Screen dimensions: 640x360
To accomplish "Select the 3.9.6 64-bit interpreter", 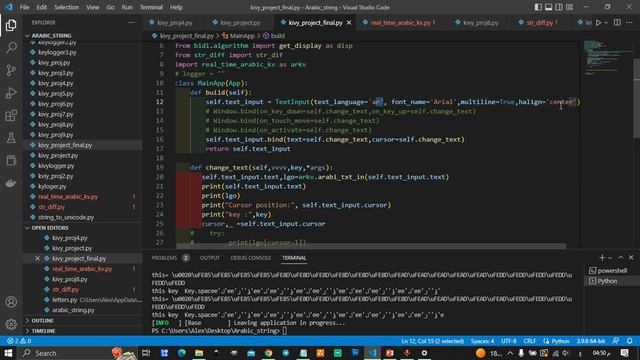I will click(591, 341).
